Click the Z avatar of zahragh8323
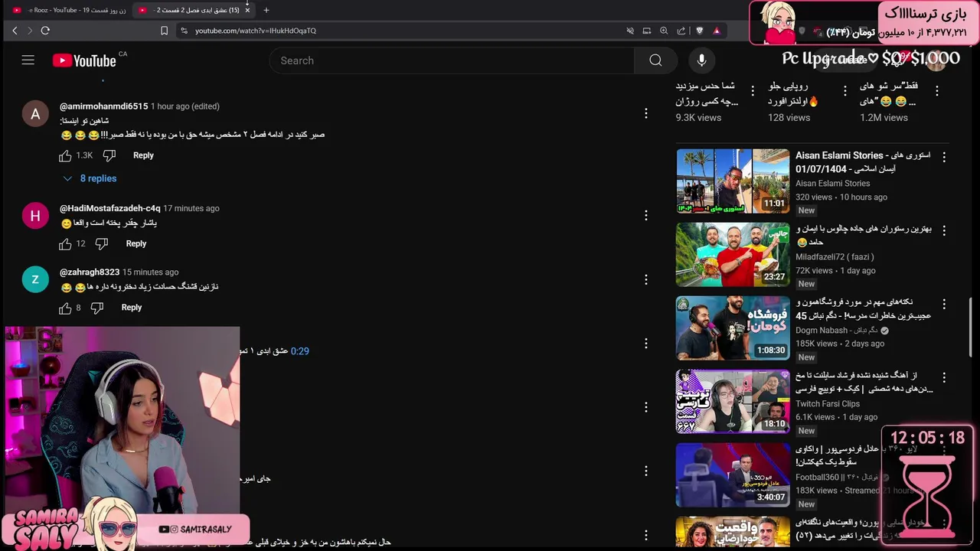The image size is (980, 551). click(35, 279)
